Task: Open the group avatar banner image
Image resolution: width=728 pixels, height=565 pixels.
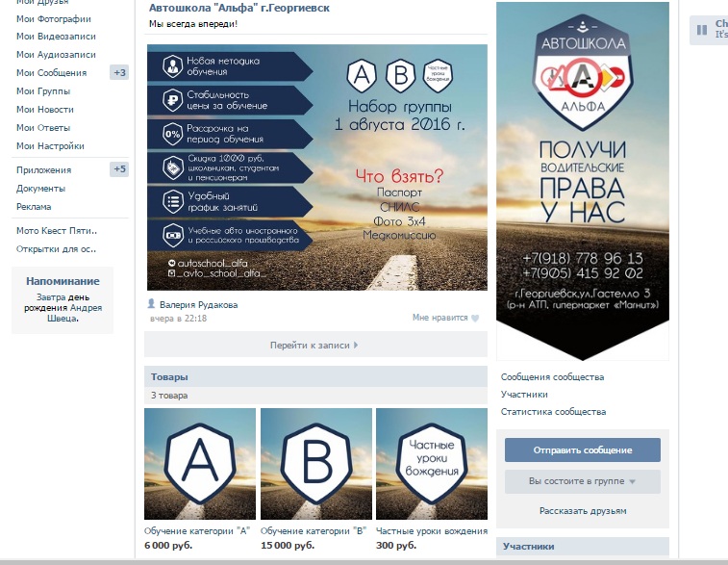Action: pos(583,181)
